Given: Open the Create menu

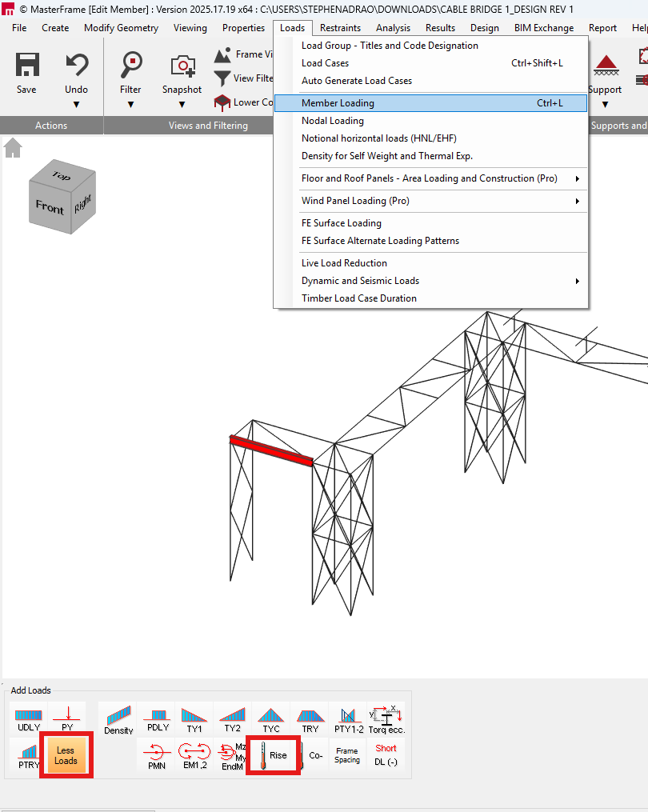Looking at the screenshot, I should 55,28.
